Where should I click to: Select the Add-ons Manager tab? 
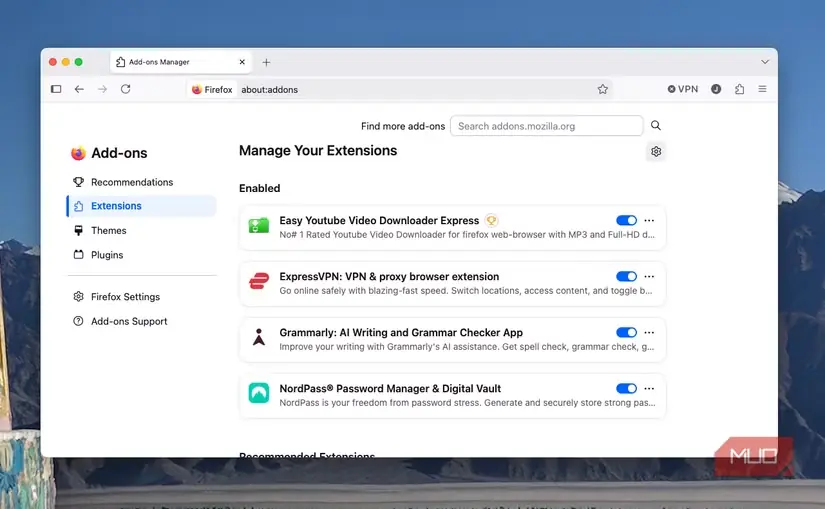pyautogui.click(x=180, y=62)
